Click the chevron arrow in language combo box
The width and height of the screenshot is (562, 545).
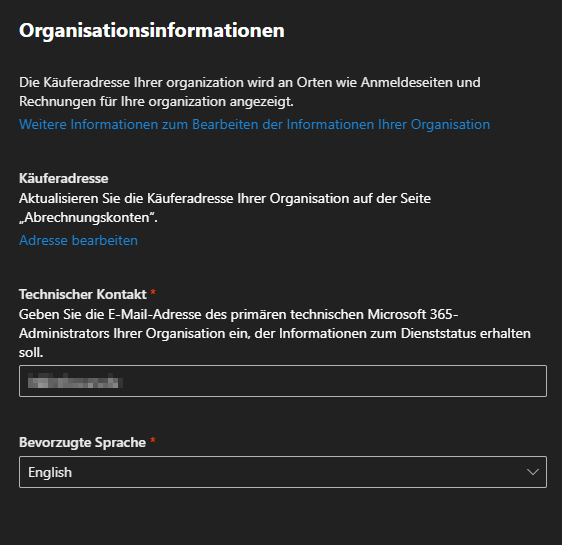533,472
